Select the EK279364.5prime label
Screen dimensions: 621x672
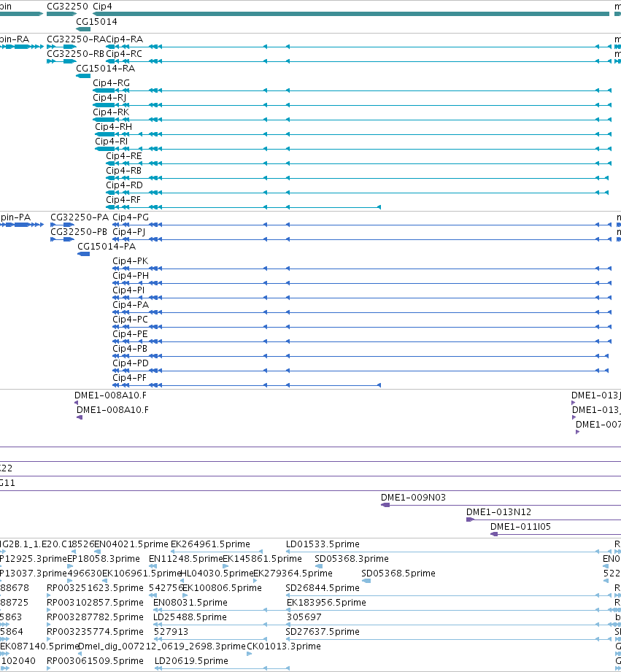293,573
